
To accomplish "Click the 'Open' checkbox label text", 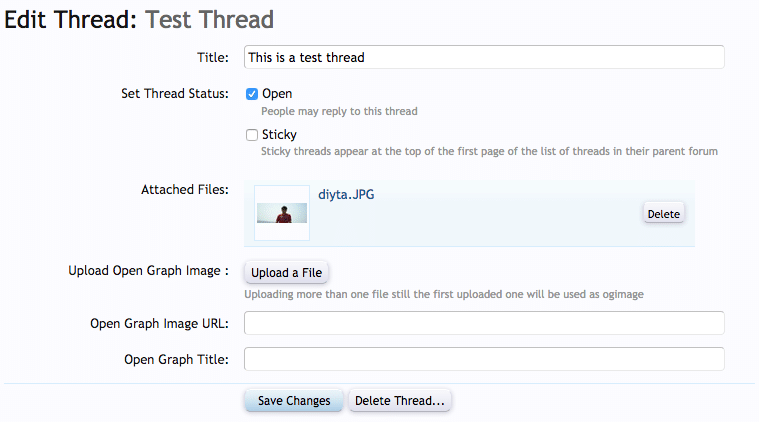I will pos(277,94).
